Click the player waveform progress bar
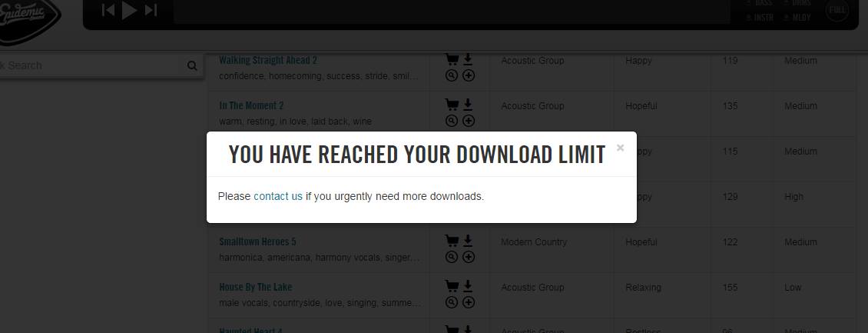 click(452, 11)
